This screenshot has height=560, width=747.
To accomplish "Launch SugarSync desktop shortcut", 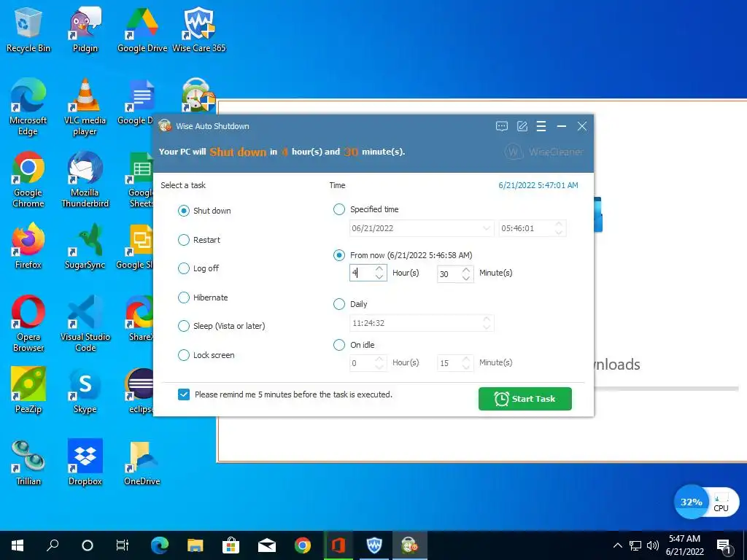I will (85, 246).
